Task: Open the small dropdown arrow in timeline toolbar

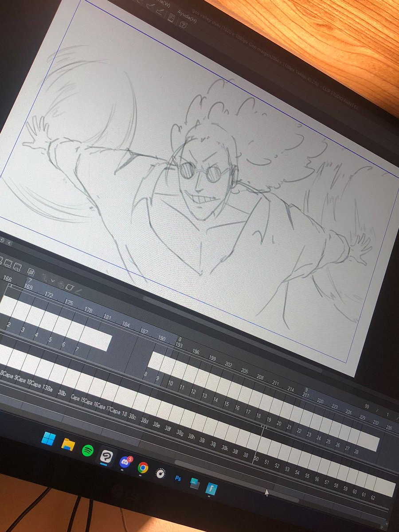Action: click(x=53, y=280)
